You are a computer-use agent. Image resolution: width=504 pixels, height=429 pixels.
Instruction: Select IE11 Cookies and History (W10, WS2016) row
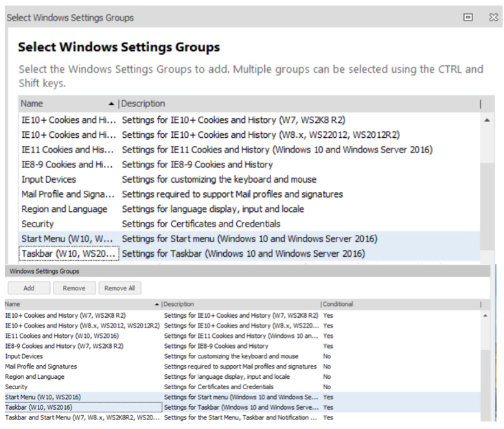[x=242, y=336]
